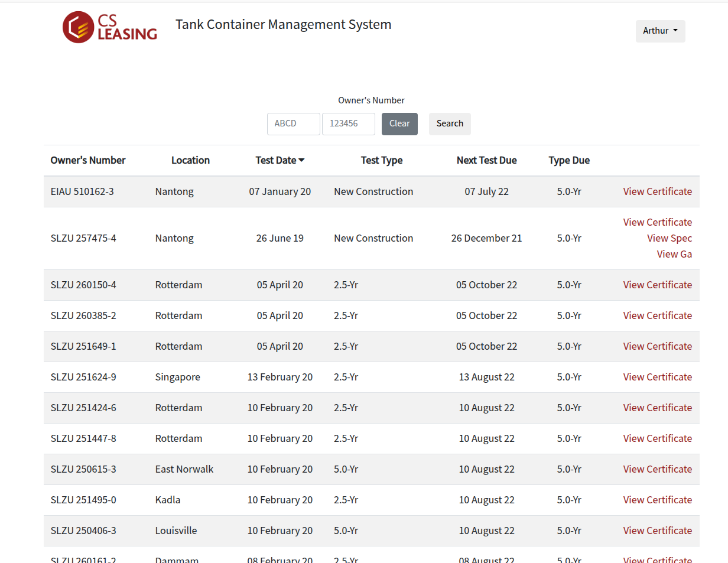View Certificate for EIAU 510162-3
The height and width of the screenshot is (563, 728).
click(x=657, y=191)
